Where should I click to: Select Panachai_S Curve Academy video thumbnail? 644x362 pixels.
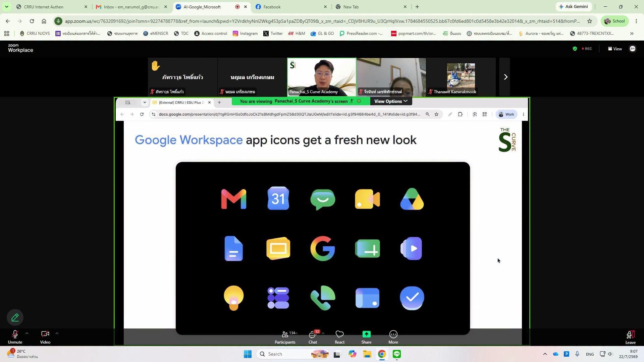[322, 77]
